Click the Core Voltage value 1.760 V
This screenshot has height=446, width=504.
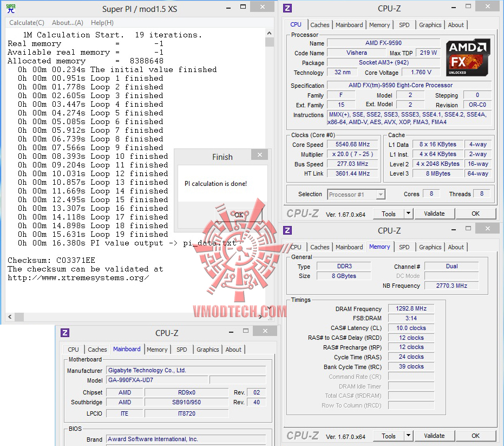[x=421, y=72]
